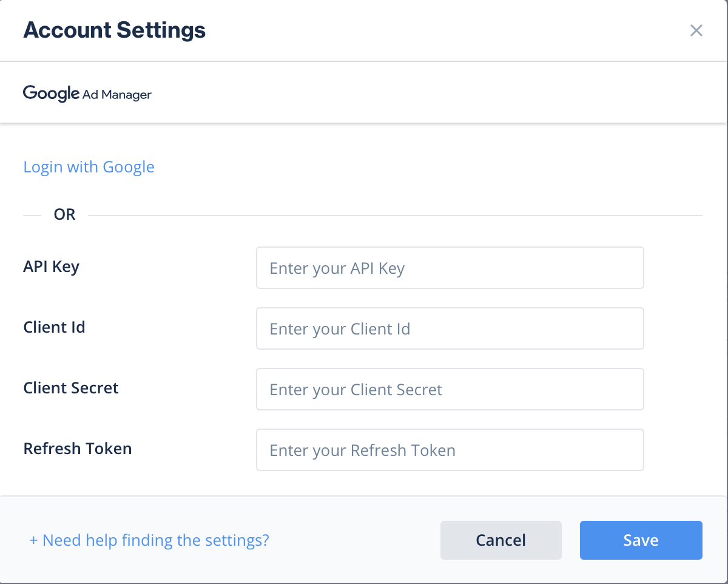Click the 'OR' separator text
728x584 pixels.
tap(64, 215)
